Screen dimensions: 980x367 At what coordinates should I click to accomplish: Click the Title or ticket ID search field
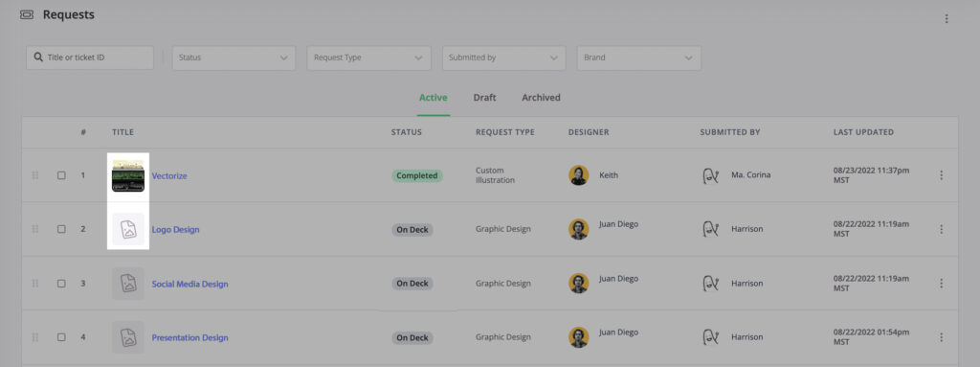click(89, 57)
